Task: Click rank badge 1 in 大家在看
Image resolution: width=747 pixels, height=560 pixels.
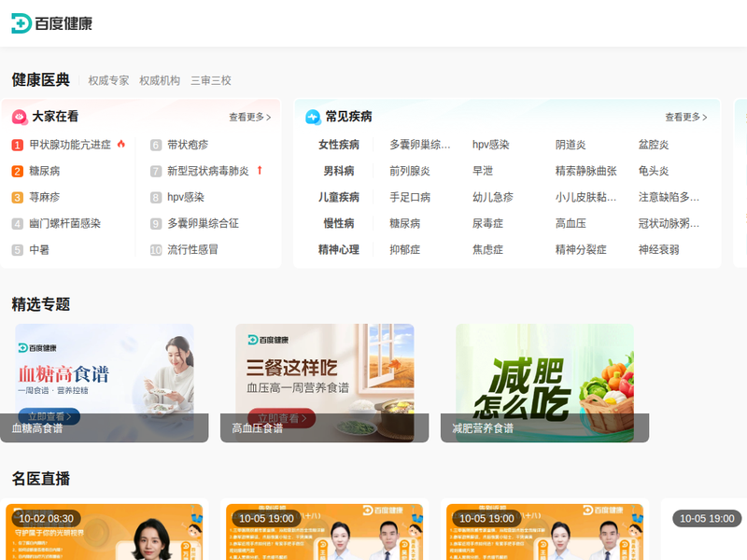Action: 17,145
